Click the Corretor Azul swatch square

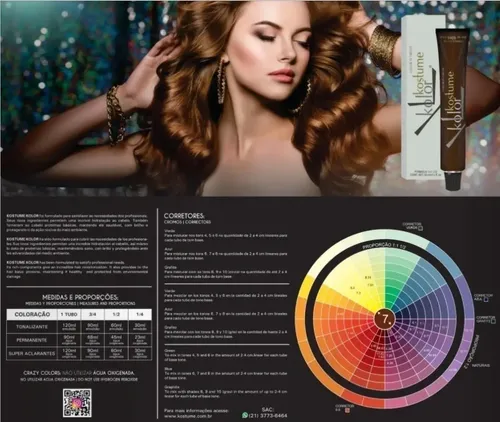coord(486,299)
